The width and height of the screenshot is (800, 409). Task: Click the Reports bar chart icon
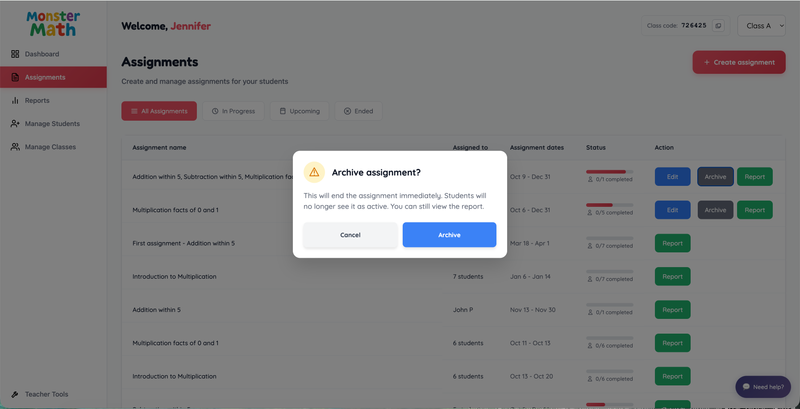(15, 100)
